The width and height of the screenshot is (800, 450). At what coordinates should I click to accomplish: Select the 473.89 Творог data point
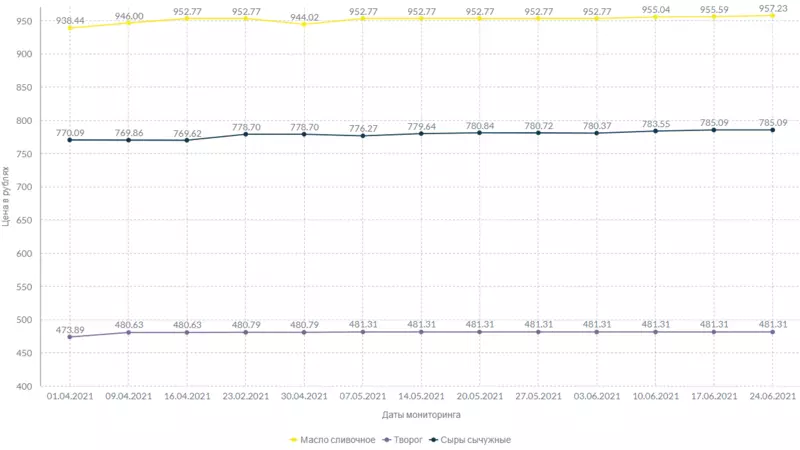click(x=70, y=337)
